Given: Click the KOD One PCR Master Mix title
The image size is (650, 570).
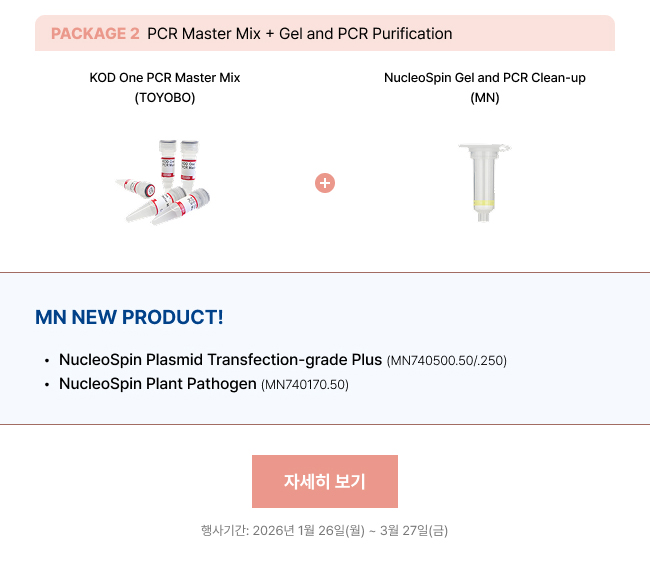Looking at the screenshot, I should (165, 77).
